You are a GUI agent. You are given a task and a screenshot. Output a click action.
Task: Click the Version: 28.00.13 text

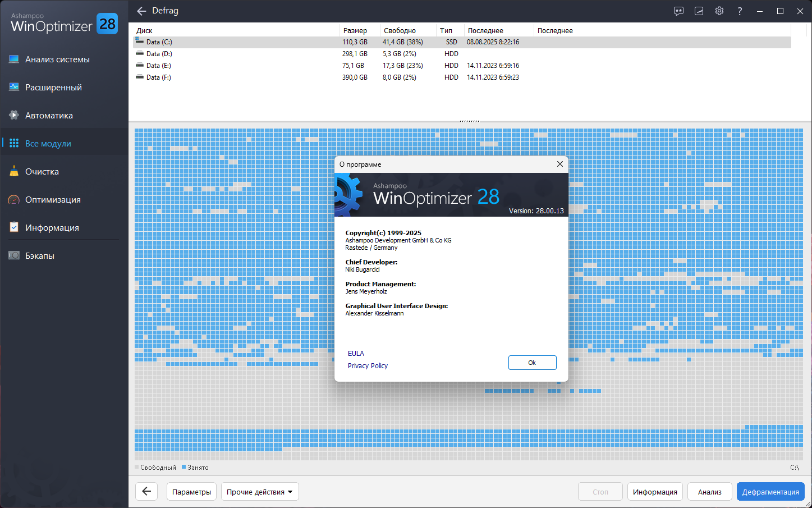(x=536, y=211)
